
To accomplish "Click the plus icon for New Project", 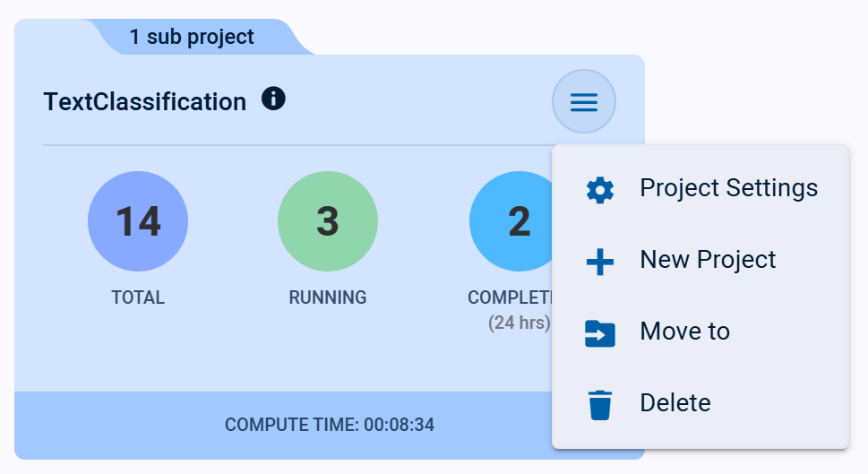I will 599,262.
